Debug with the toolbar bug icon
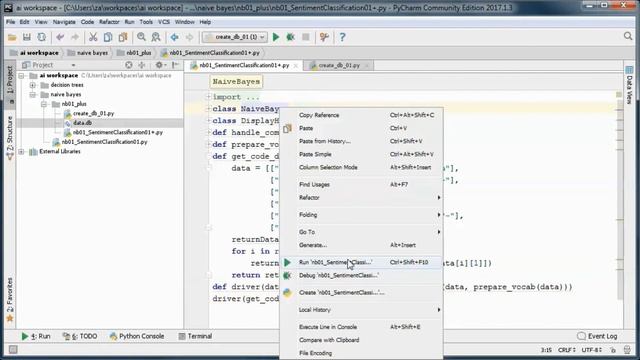This screenshot has width=640, height=360. [291, 37]
